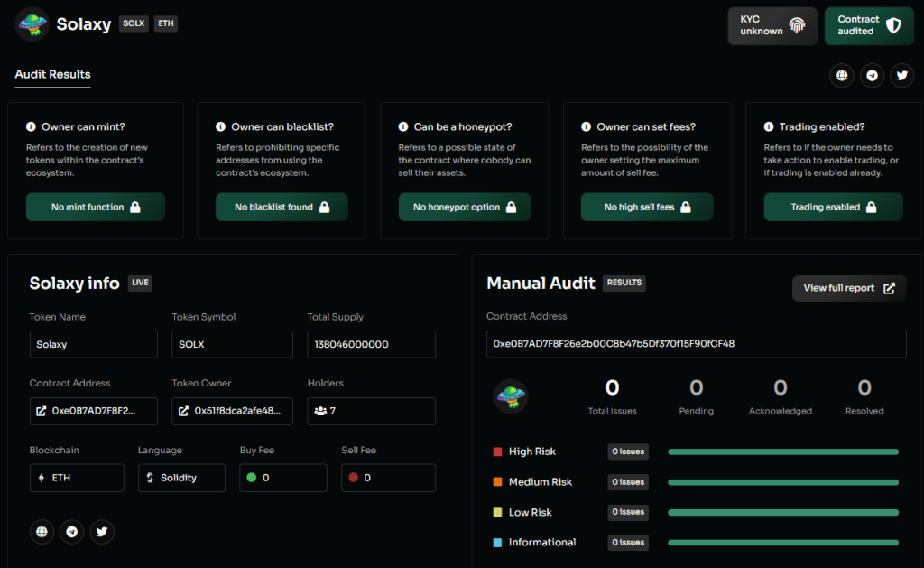Click the High Risk red color swatch

tap(497, 452)
